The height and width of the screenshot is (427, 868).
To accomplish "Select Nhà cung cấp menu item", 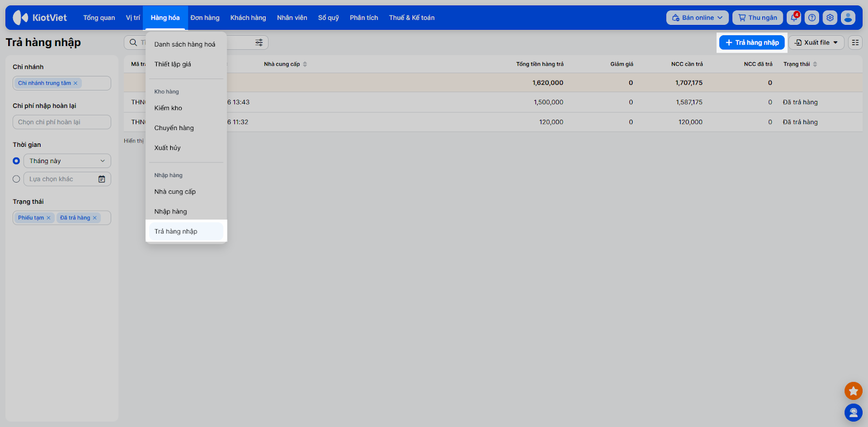I will click(186, 191).
